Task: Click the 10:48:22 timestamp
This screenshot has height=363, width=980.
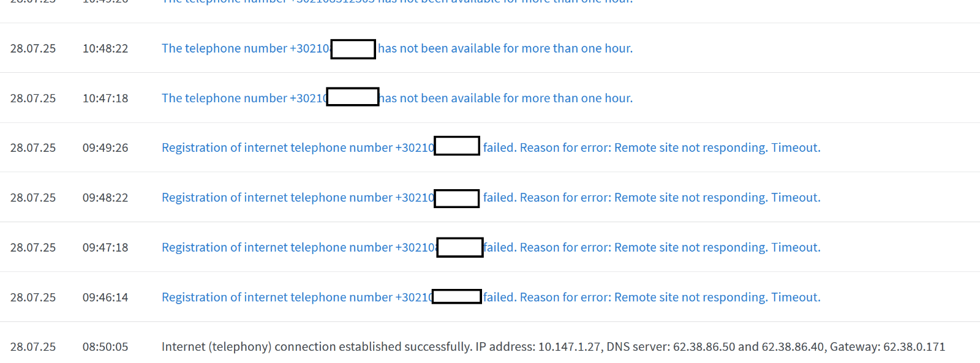Action: pyautogui.click(x=105, y=48)
